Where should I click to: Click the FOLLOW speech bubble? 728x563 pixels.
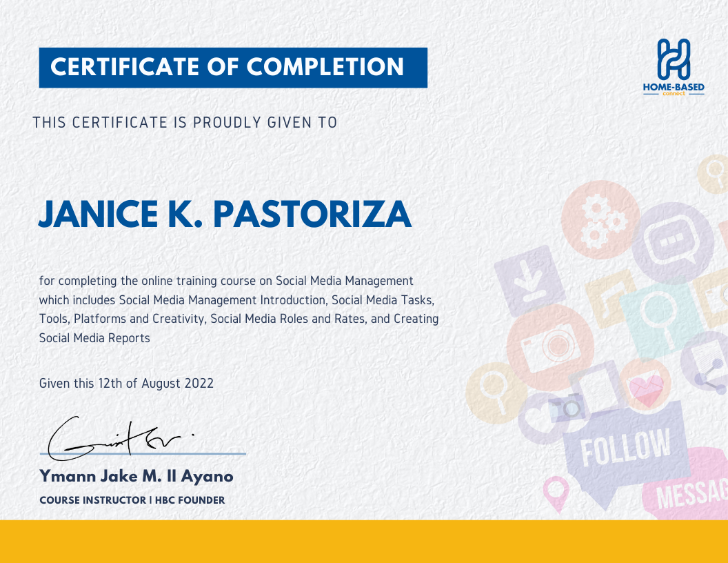[x=625, y=453]
